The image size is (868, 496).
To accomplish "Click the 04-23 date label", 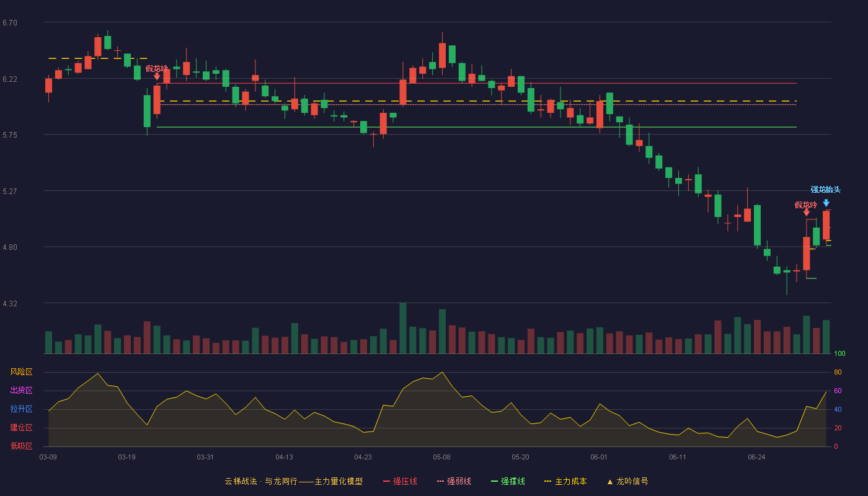I will pos(363,457).
